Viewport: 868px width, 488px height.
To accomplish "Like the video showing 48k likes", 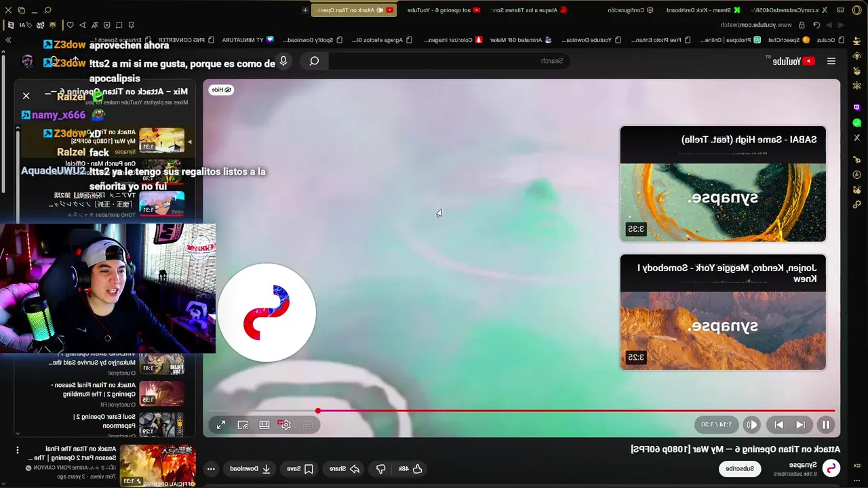I will [410, 468].
